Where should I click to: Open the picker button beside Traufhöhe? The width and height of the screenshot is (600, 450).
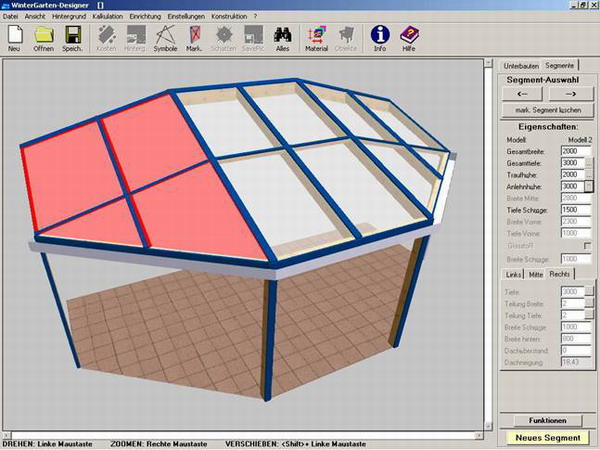point(589,174)
